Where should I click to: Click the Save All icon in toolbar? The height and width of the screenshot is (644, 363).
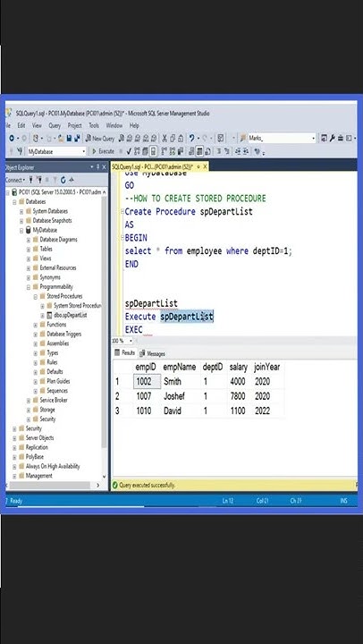[77, 139]
